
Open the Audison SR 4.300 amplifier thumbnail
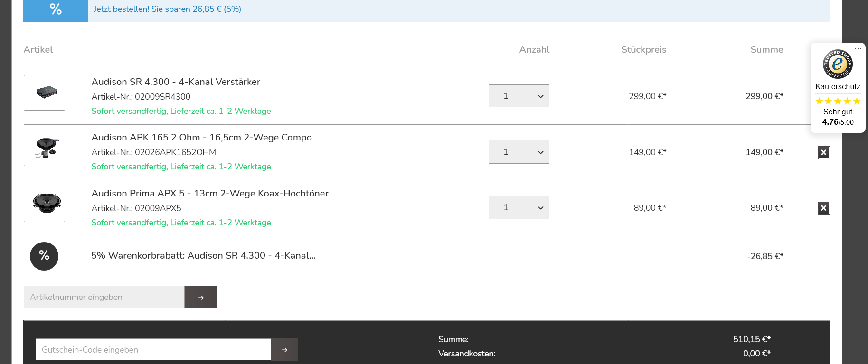pos(45,93)
